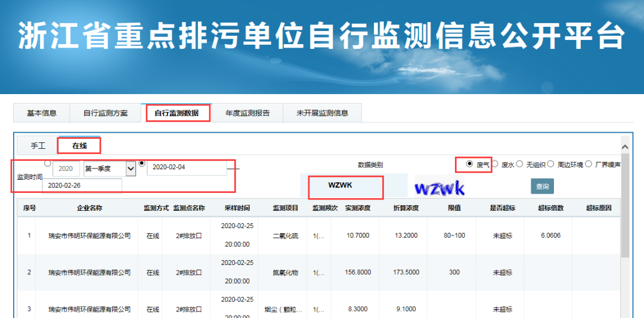Choose the 厂界噪声 data category radio
Viewport: 644px width, 318px height.
tap(589, 164)
